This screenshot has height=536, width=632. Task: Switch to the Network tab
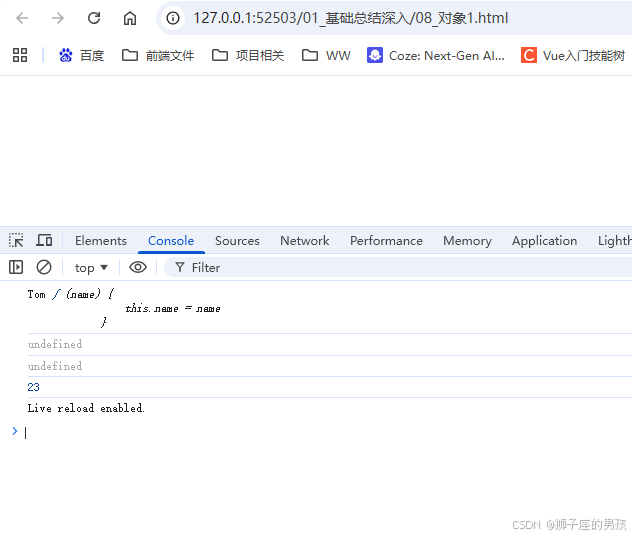pyautogui.click(x=305, y=241)
